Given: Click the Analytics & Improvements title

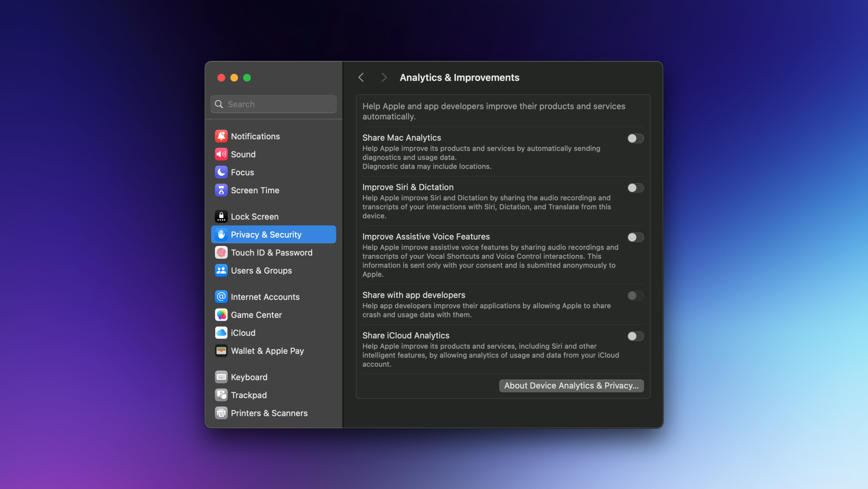Looking at the screenshot, I should point(459,77).
